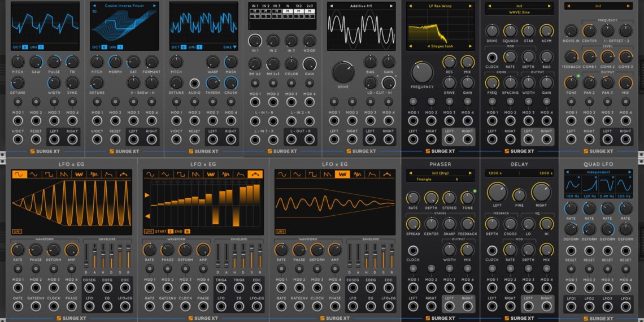
Task: Toggle mute for IN 1 on the mixer
Action: coord(255,11)
